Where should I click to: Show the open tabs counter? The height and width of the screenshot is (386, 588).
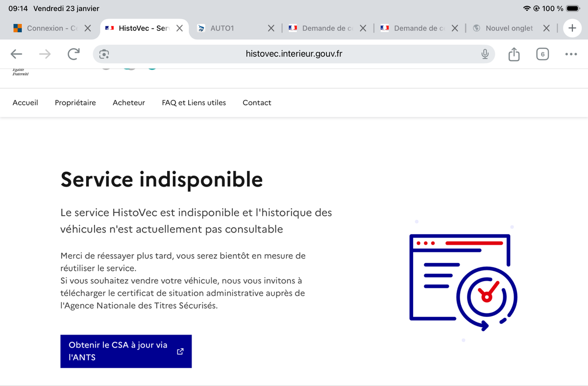pyautogui.click(x=542, y=54)
